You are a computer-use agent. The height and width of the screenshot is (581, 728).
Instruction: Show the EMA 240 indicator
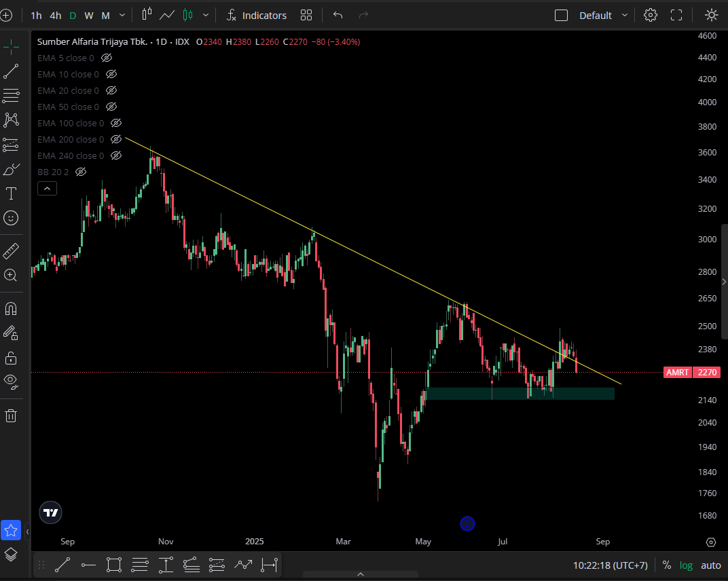point(116,155)
